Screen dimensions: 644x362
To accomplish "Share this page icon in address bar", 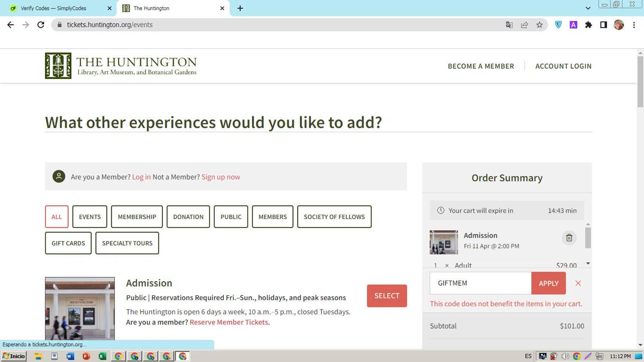I will [524, 25].
